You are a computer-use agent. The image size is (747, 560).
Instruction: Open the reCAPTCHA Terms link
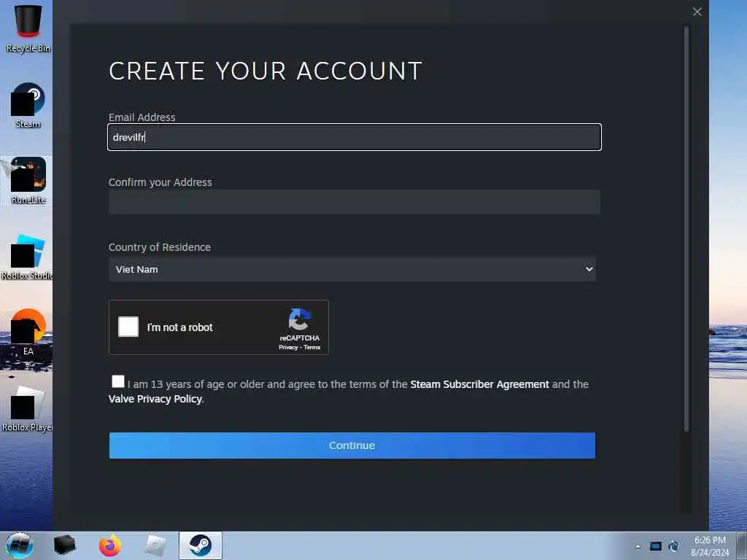click(312, 347)
